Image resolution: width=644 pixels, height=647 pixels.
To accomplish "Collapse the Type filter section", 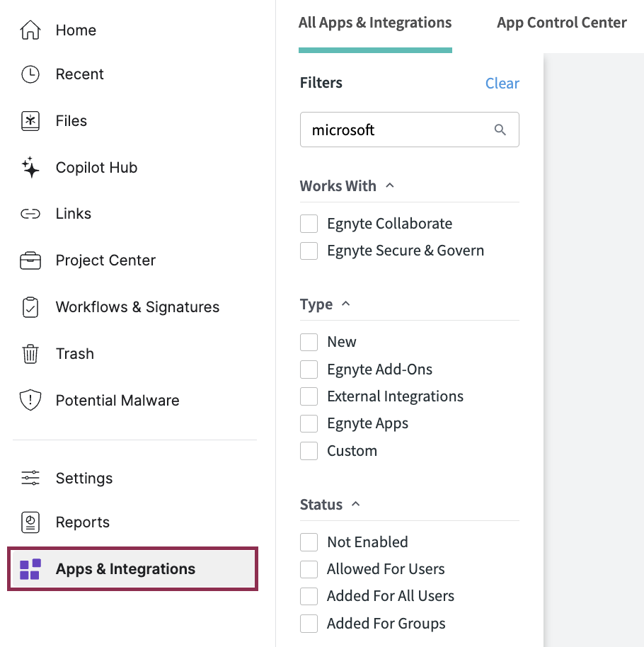I will tap(345, 304).
